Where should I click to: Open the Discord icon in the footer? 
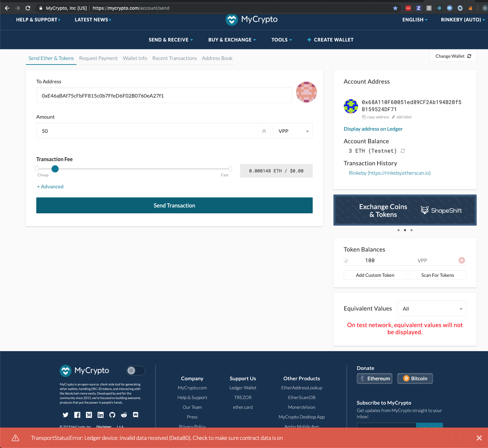click(x=135, y=415)
